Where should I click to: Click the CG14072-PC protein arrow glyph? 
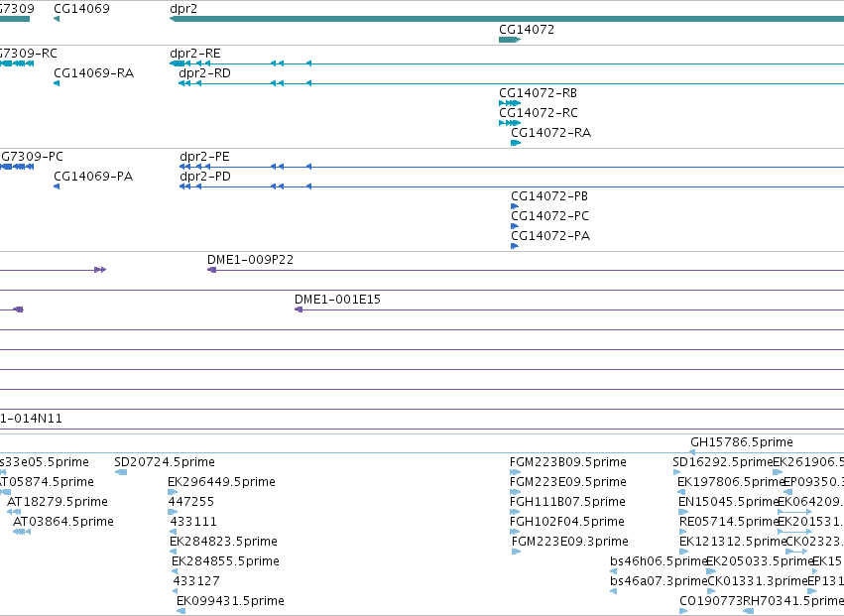[515, 226]
